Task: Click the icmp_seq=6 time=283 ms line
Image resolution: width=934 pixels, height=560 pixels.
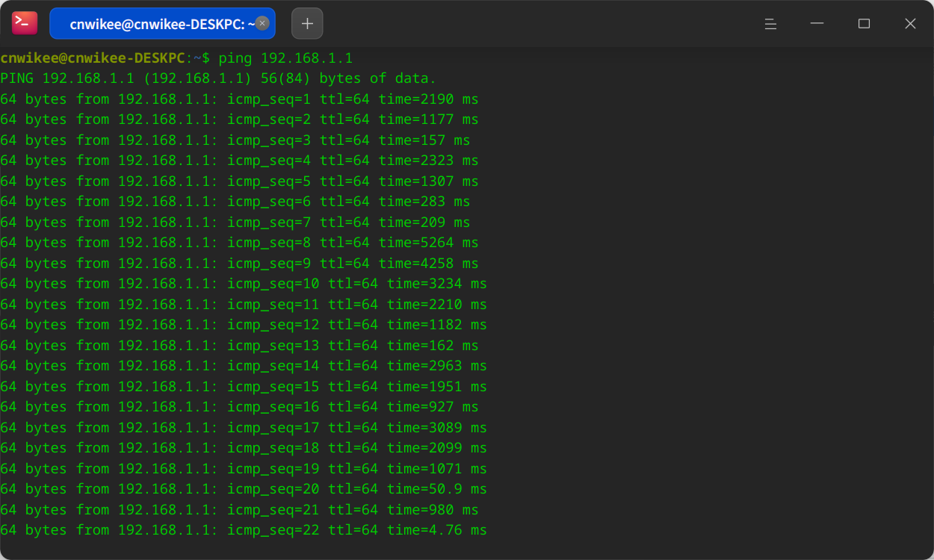Action: click(235, 202)
